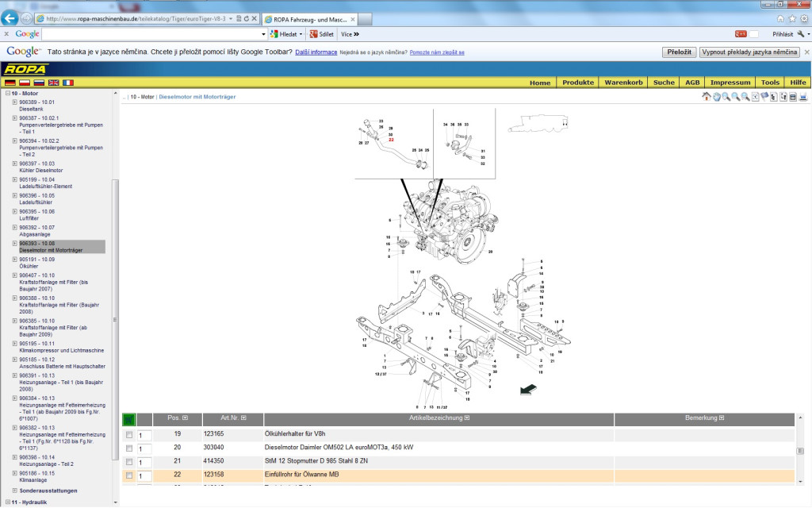Open browser favorites star icon
The height and width of the screenshot is (508, 812).
tap(792, 19)
